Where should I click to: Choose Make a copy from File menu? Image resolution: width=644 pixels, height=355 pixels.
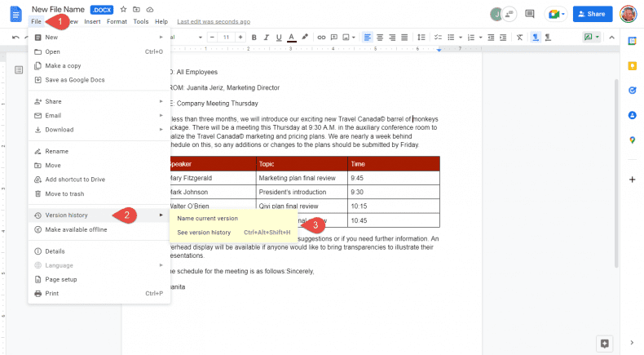pyautogui.click(x=62, y=65)
